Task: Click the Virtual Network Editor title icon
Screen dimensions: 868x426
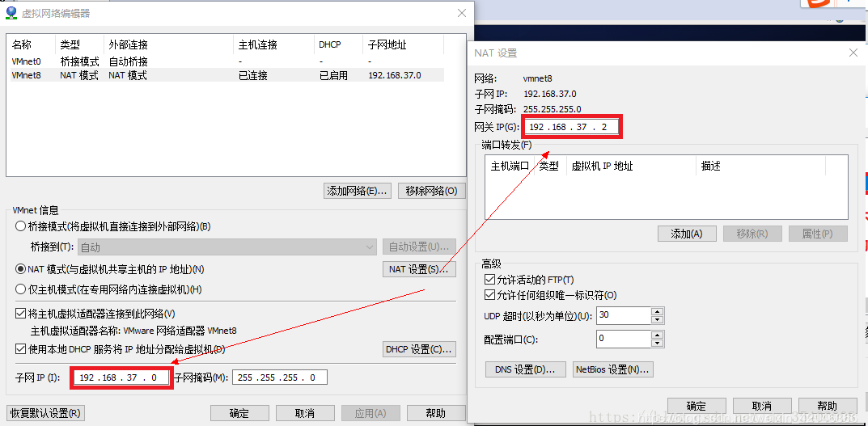Action: (x=11, y=13)
